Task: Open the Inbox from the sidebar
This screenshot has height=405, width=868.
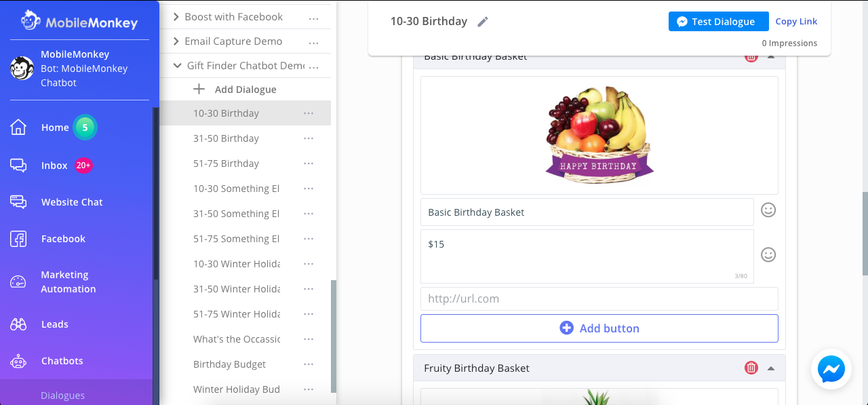Action: (x=19, y=165)
